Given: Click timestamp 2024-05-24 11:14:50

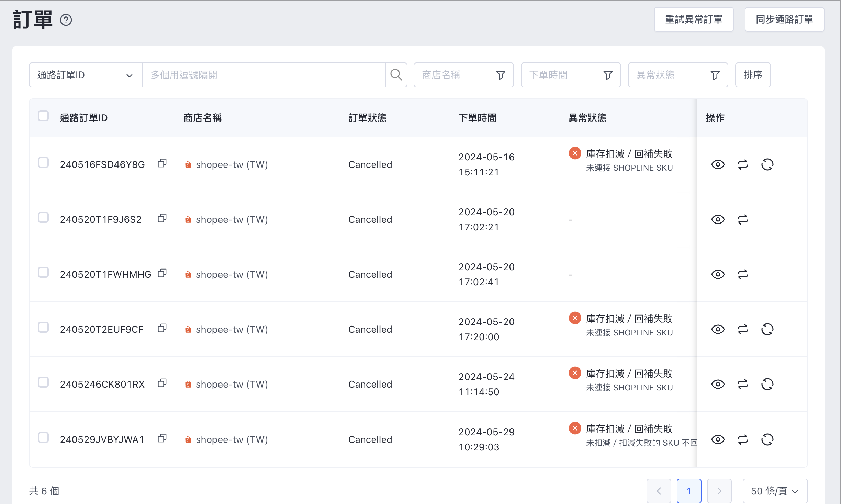Looking at the screenshot, I should [x=486, y=384].
